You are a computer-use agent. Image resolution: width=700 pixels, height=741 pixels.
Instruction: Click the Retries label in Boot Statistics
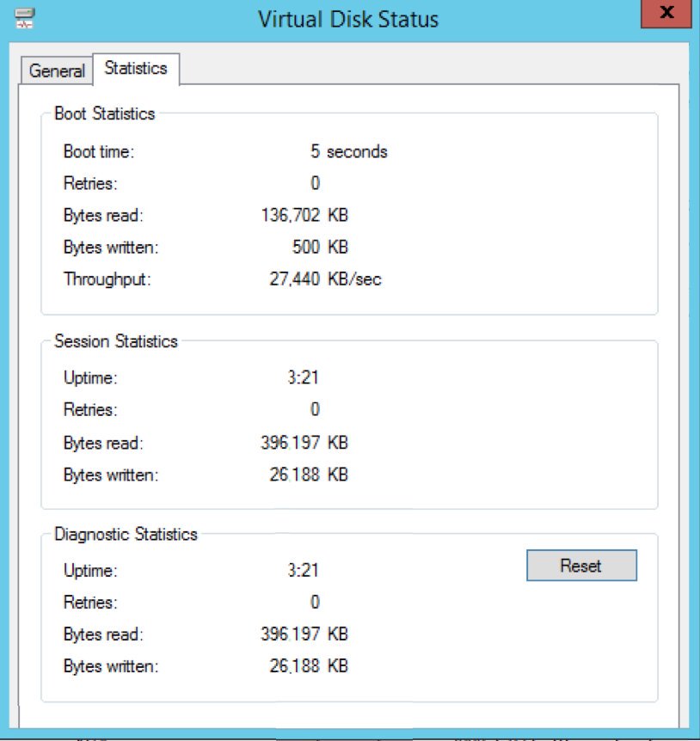90,183
